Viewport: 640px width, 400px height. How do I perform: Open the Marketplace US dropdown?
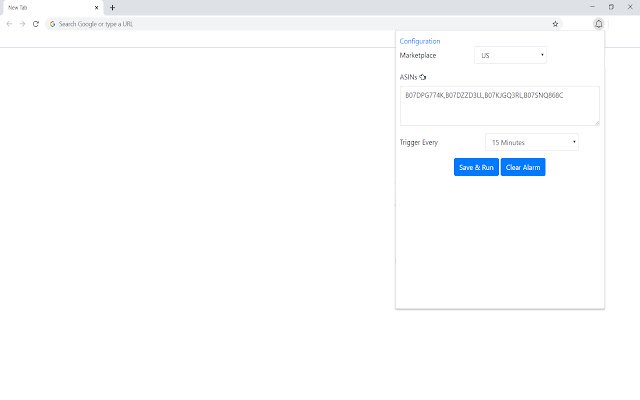coord(510,55)
